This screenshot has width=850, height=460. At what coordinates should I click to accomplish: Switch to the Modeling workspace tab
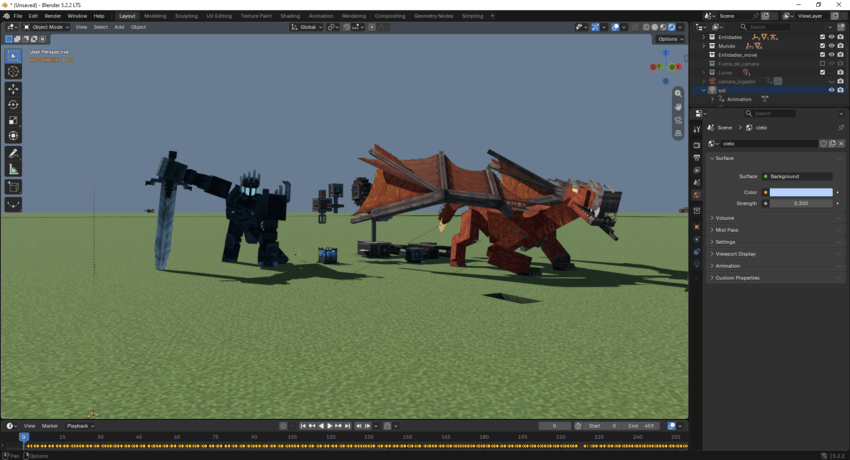click(155, 16)
